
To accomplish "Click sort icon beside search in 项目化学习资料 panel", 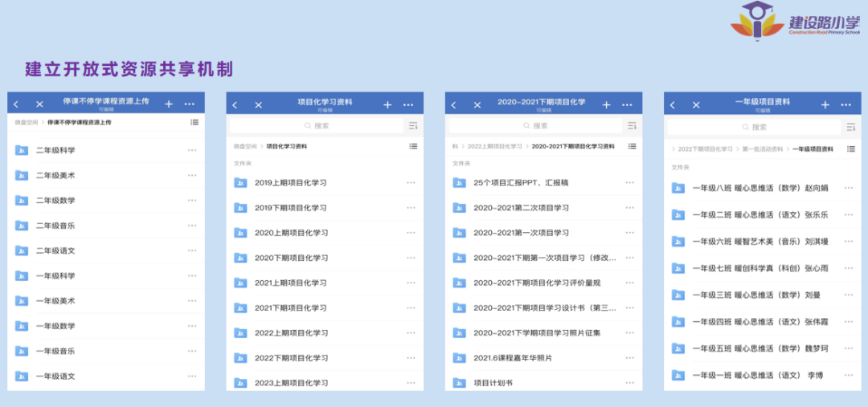I will coord(413,126).
